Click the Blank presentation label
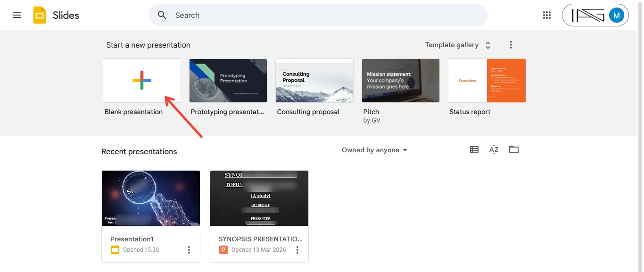Screen dimensions: 644x272 [133, 112]
